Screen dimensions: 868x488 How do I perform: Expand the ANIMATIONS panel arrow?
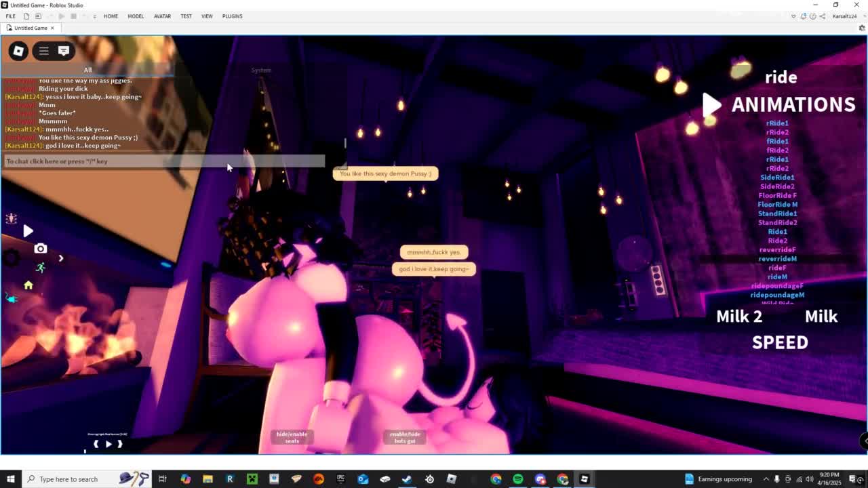(x=711, y=104)
